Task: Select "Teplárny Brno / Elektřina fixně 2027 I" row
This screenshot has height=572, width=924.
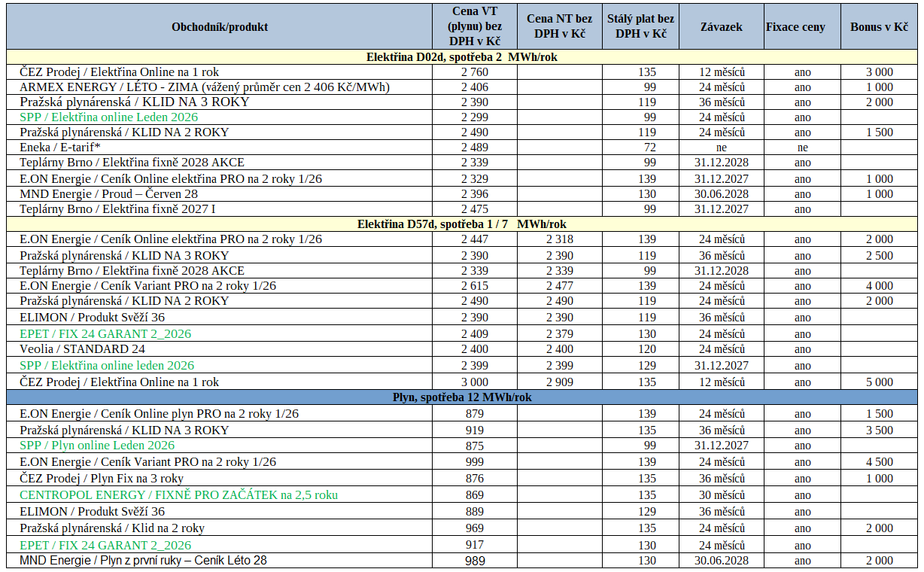Action: tap(117, 208)
